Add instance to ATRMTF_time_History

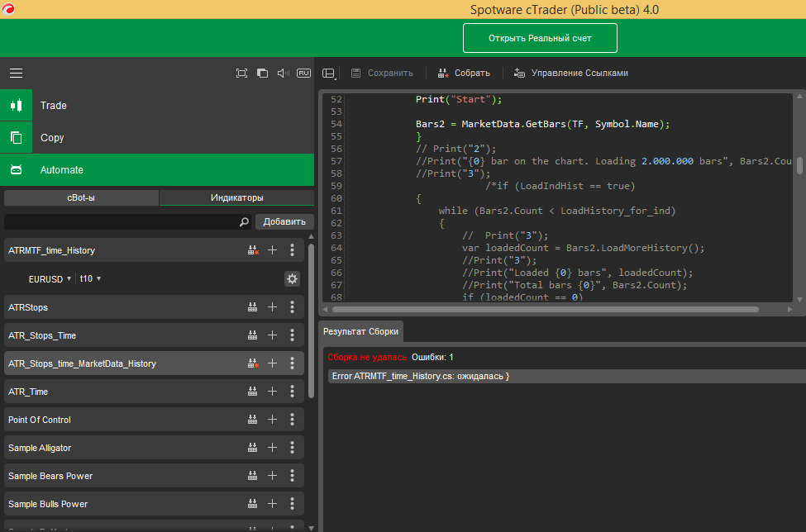point(273,250)
